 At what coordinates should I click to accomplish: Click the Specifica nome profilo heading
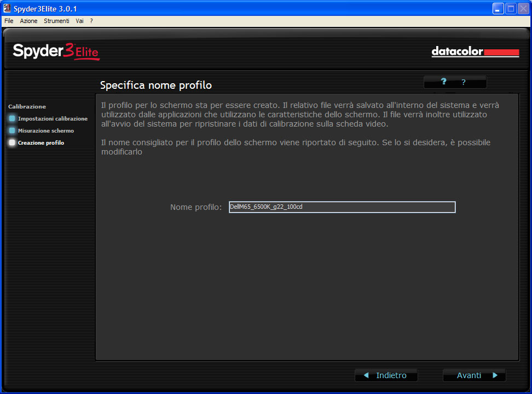[156, 85]
